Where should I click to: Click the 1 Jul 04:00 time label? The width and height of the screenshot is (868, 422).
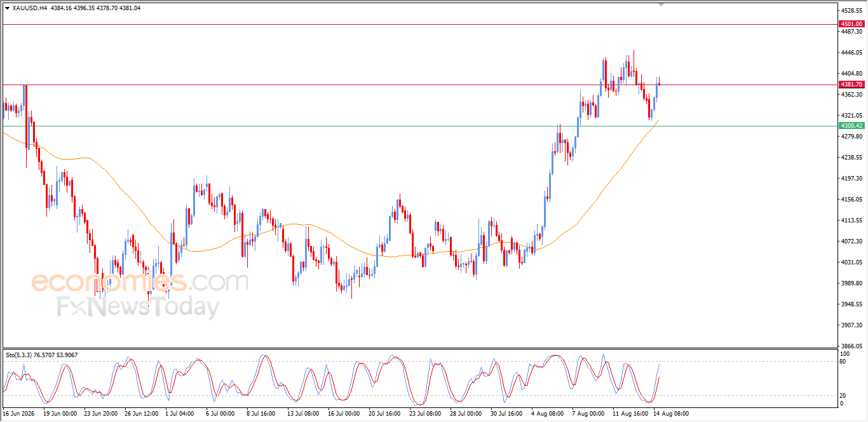pyautogui.click(x=181, y=413)
